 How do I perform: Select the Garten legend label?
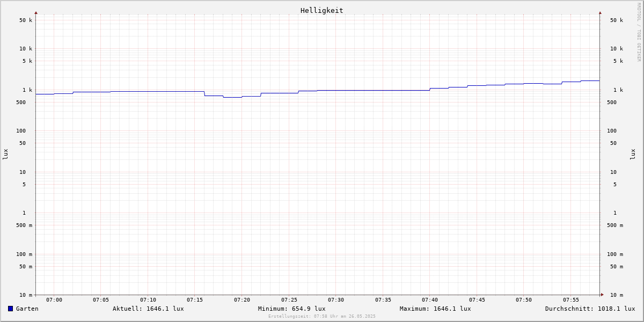[27, 309]
